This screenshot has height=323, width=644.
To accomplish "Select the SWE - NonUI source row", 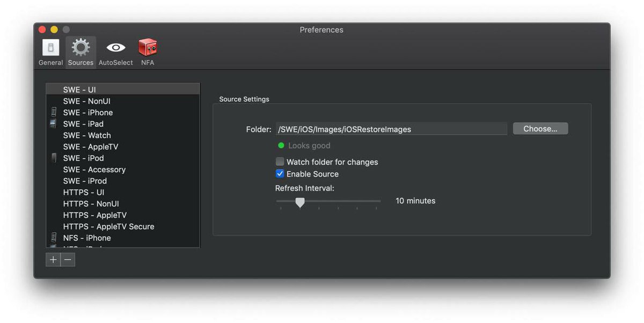I will [123, 101].
